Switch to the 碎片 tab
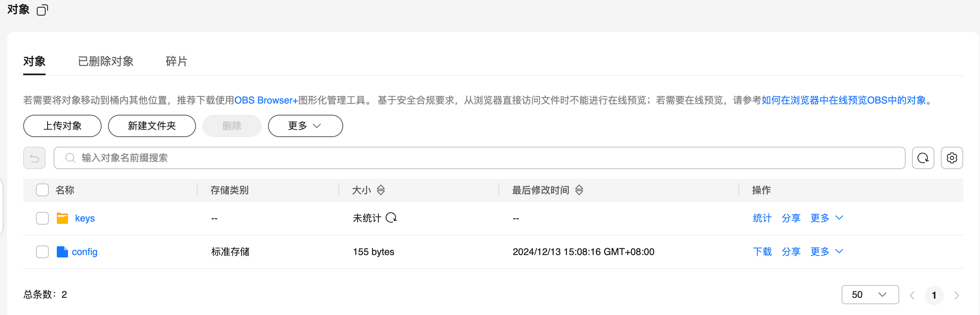 click(x=176, y=62)
